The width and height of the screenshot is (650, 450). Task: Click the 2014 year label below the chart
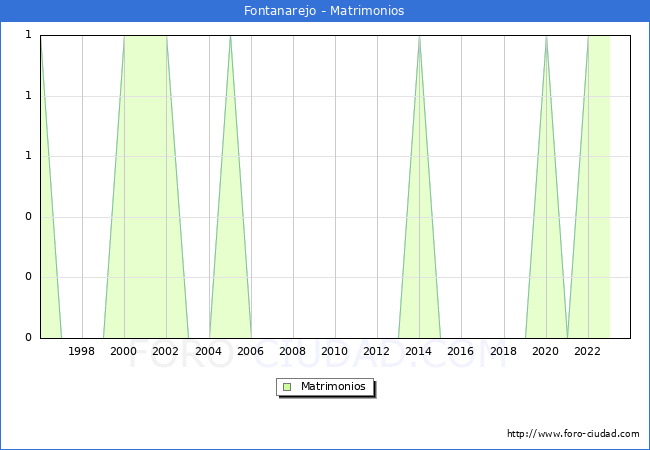pos(418,351)
